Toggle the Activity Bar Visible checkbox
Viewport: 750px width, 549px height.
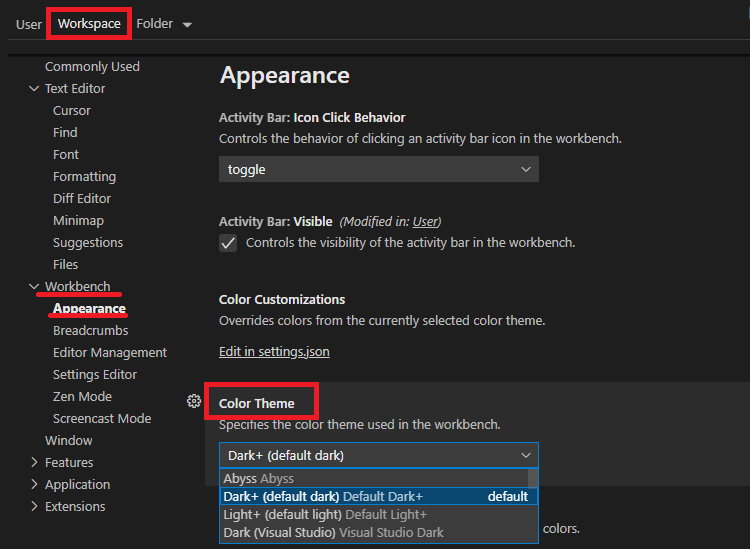[x=228, y=243]
